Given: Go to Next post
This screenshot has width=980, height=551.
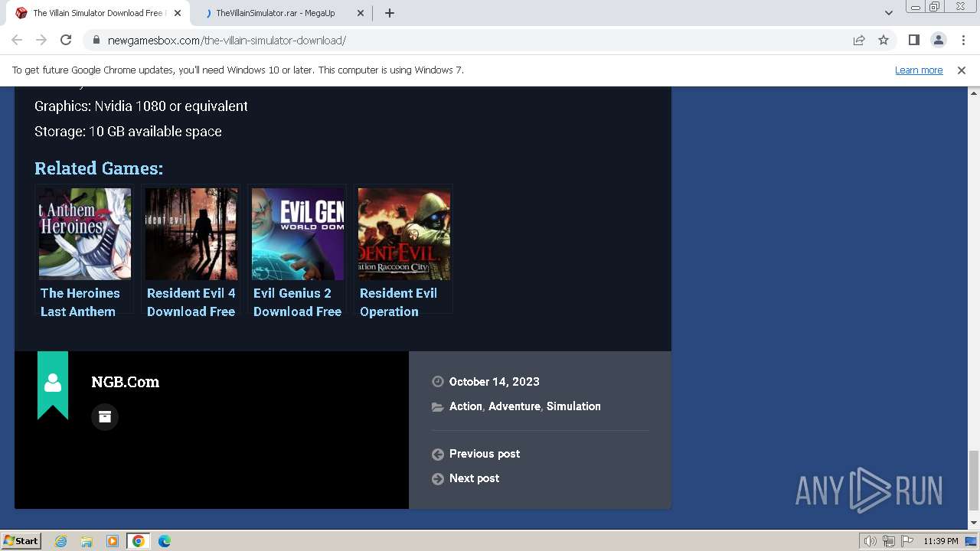Looking at the screenshot, I should (474, 478).
